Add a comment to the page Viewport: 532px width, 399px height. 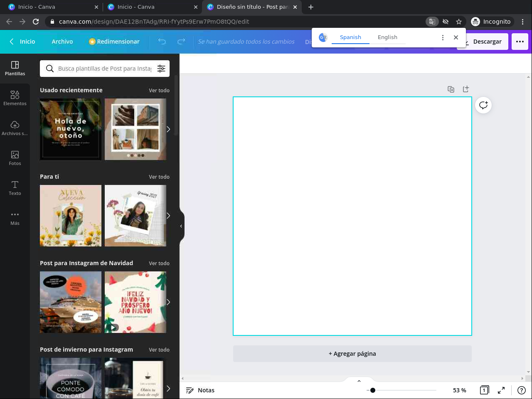tap(483, 105)
